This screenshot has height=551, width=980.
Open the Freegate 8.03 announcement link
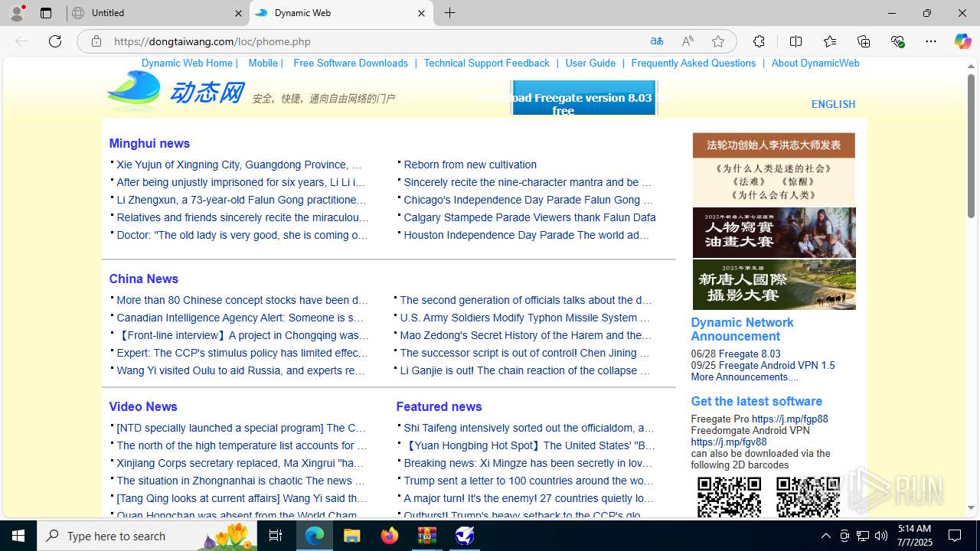pos(750,354)
